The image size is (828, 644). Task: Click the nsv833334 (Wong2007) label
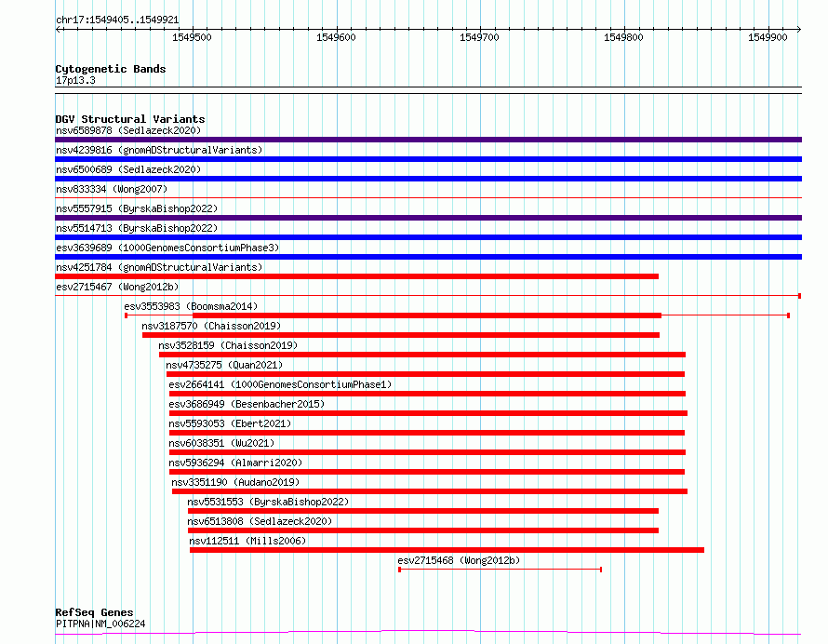coord(112,189)
